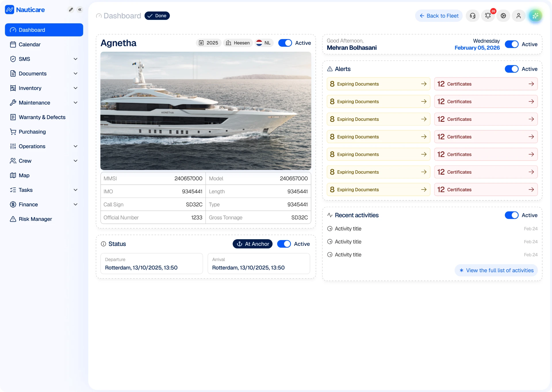The height and width of the screenshot is (392, 552).
Task: Open Tasks in the sidebar
Action: pos(44,190)
